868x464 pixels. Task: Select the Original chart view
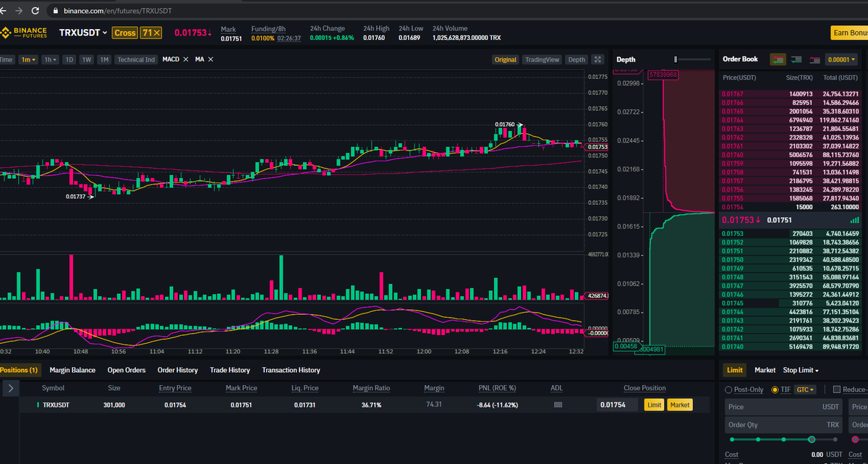(x=505, y=59)
